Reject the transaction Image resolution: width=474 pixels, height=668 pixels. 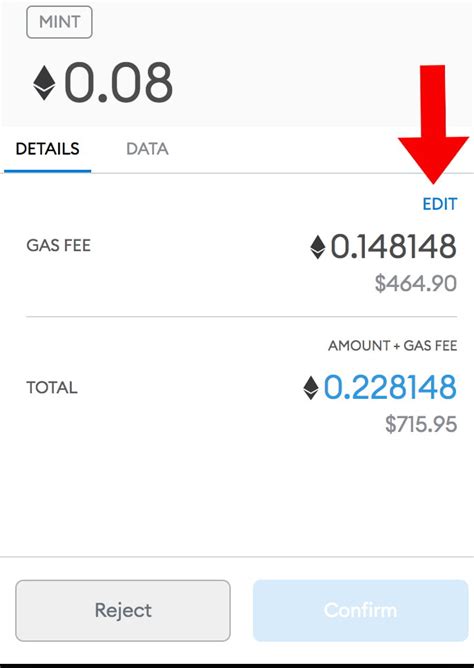(x=123, y=610)
